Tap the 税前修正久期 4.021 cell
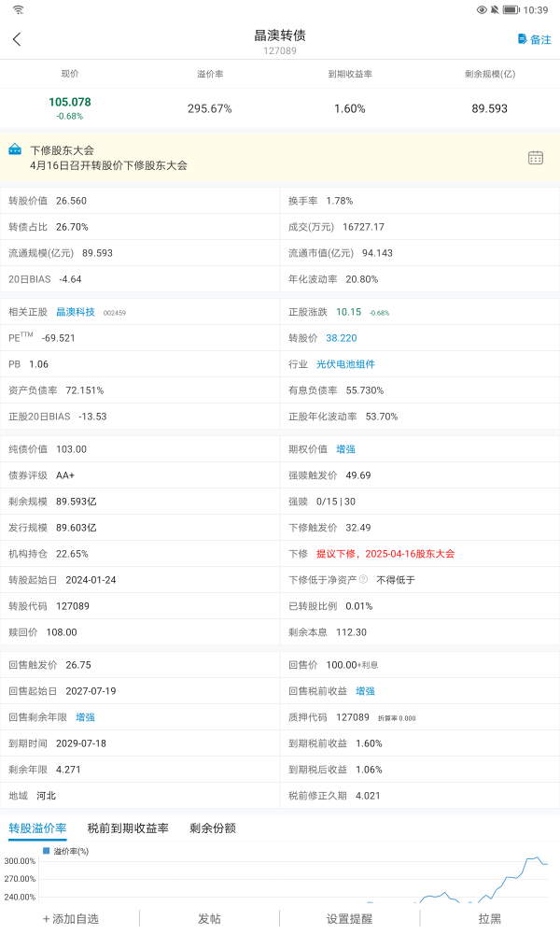Screen dimensions: 560x934 420,796
